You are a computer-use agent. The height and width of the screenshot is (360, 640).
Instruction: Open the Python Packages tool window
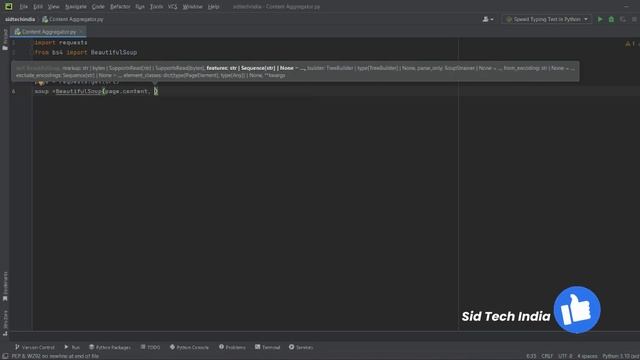coord(110,347)
